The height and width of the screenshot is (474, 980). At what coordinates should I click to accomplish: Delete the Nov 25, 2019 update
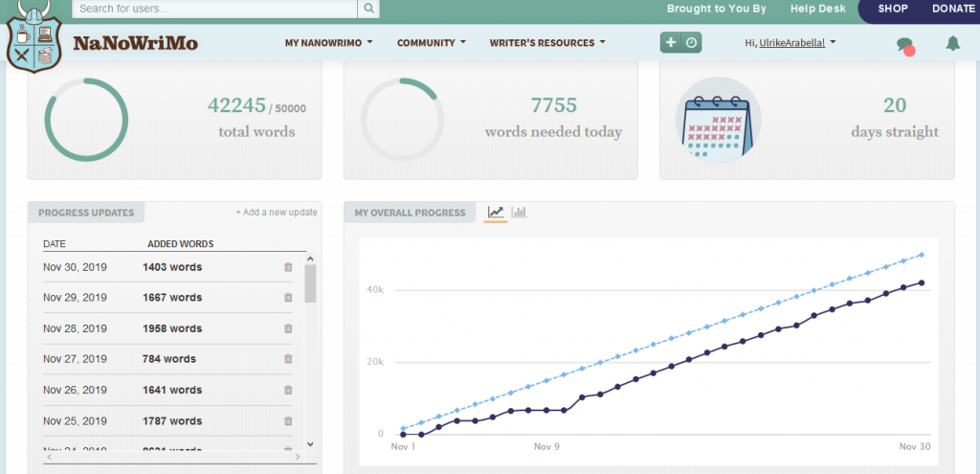(288, 420)
